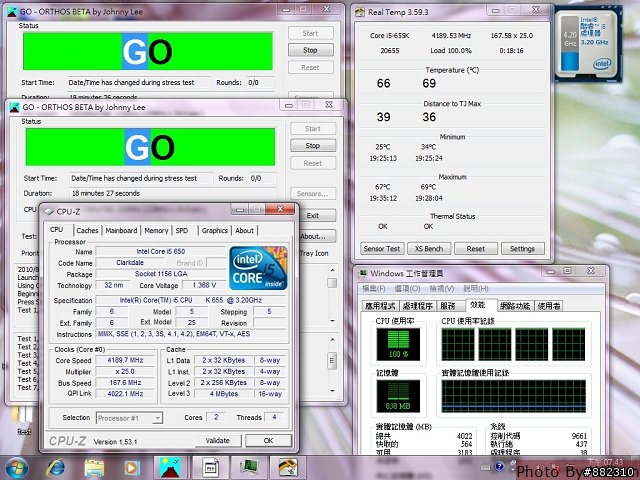640x480 pixels.
Task: Click the Intel Core i5 logo in CPU-Z
Action: pos(258,268)
